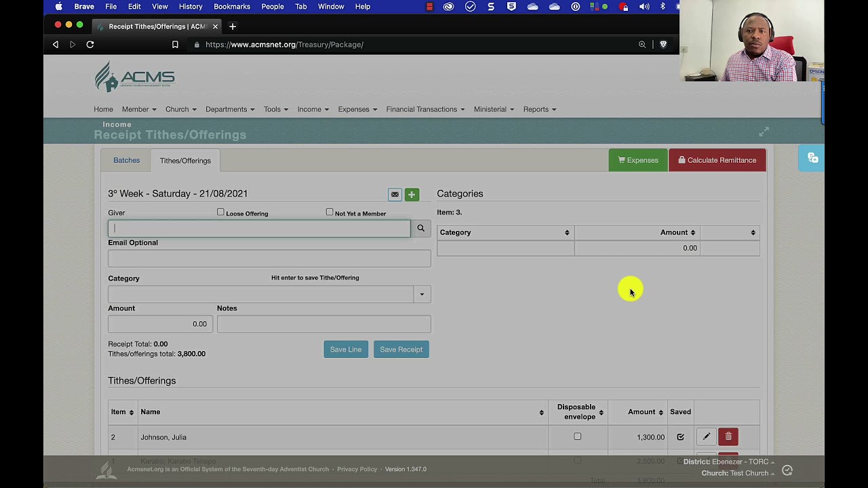
Task: Expand the Income menu
Action: tap(313, 109)
